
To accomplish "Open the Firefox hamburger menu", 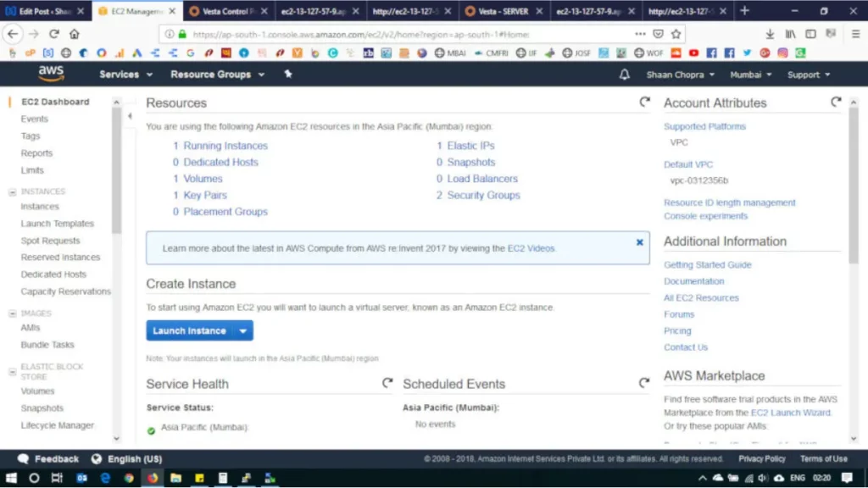I will click(855, 34).
